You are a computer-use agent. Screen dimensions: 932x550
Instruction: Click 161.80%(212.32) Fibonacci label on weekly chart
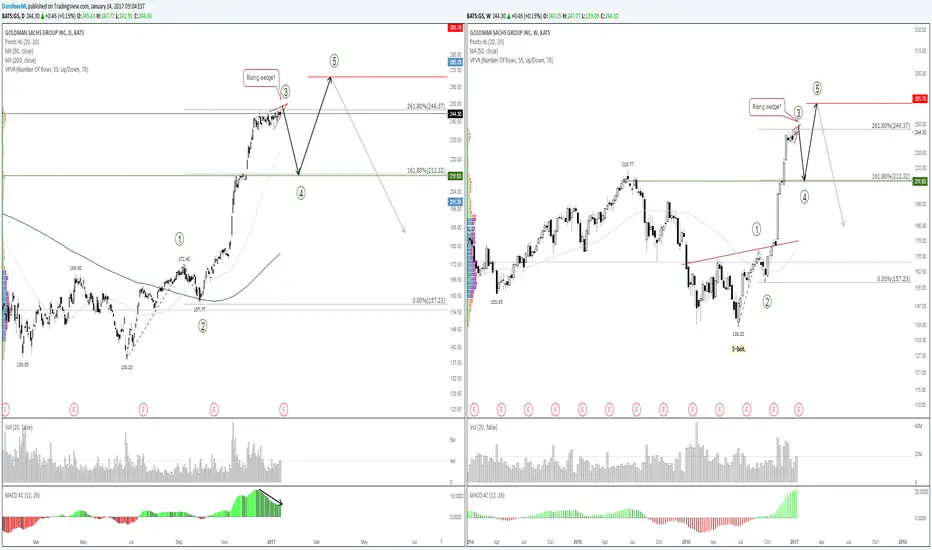click(890, 177)
